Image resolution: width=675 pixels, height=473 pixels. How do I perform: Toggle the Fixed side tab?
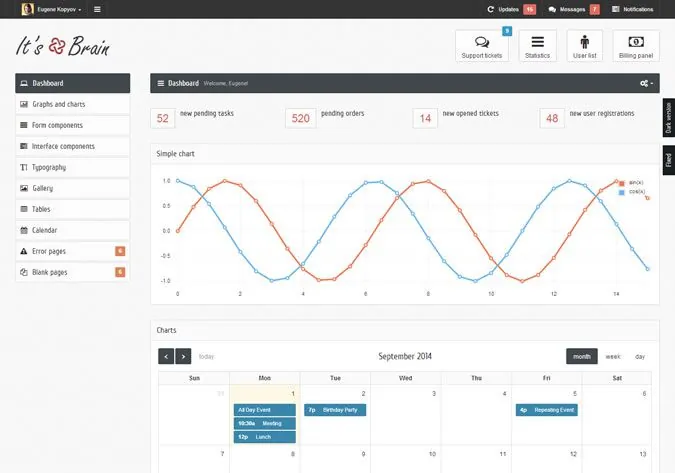click(669, 160)
